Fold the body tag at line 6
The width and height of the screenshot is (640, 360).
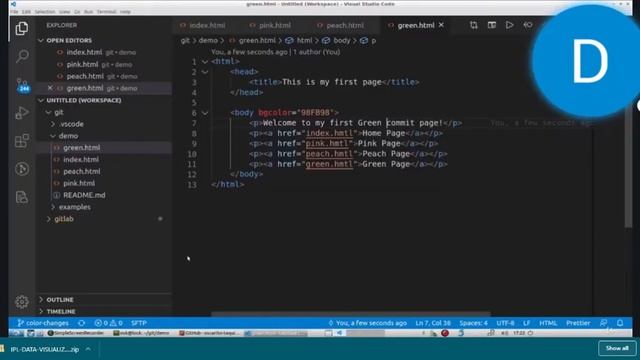[x=205, y=113]
